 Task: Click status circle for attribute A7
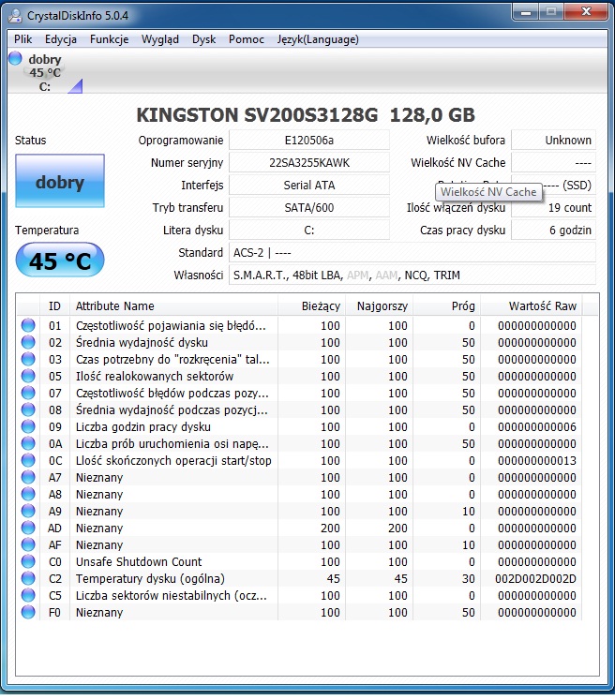28,477
